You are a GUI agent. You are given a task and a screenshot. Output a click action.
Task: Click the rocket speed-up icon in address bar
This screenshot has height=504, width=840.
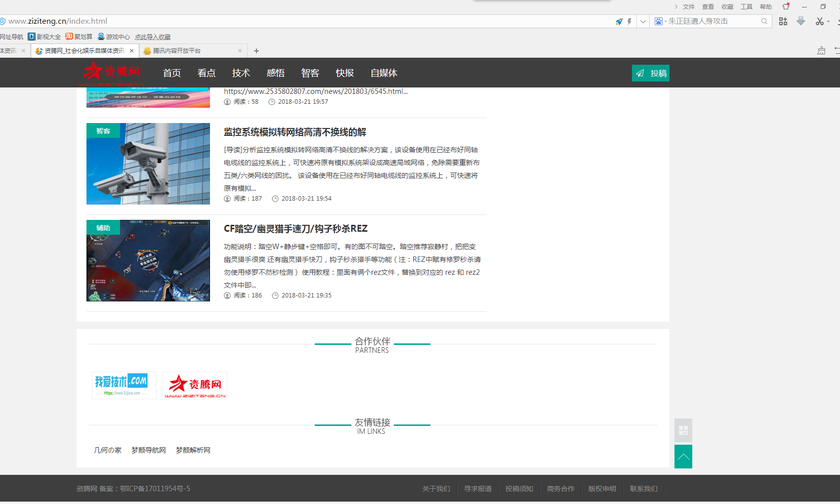pos(619,21)
